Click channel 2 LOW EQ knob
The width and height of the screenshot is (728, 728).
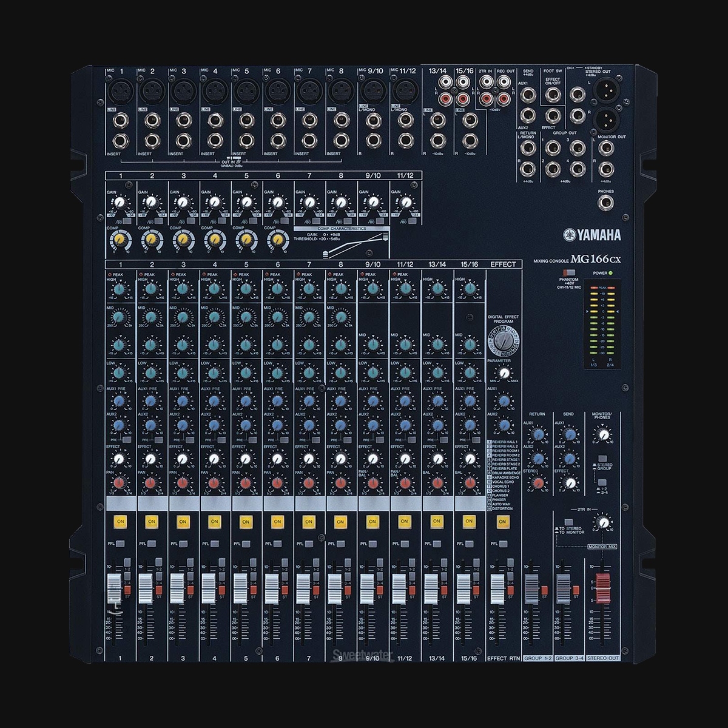pyautogui.click(x=150, y=372)
